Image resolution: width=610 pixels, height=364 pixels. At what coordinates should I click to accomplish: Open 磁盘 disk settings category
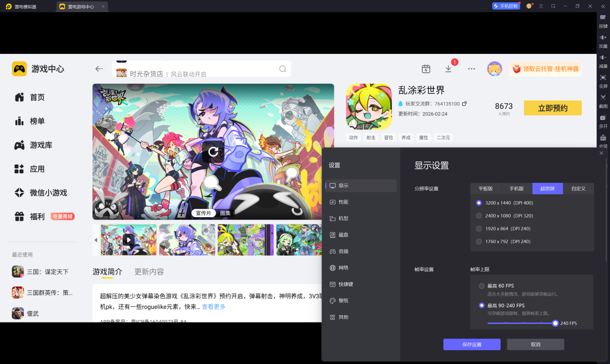click(361, 235)
